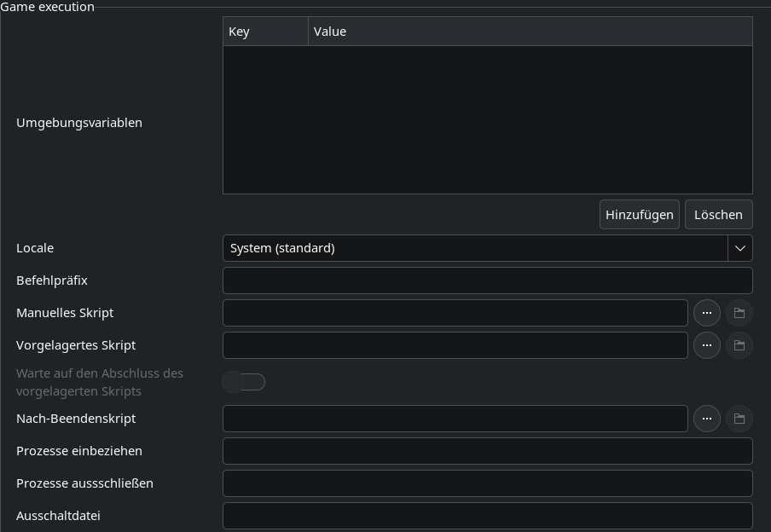Sort by Key column header
Screen dimensions: 771x532
tap(265, 32)
